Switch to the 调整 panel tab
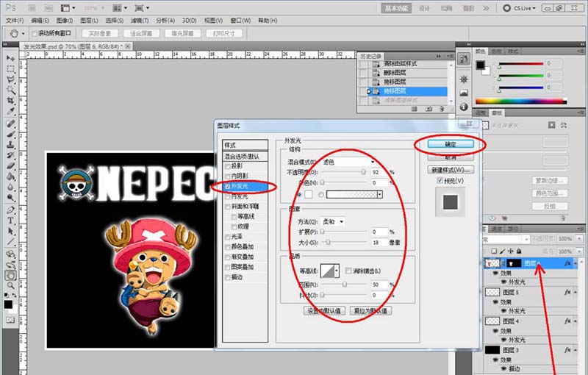 [x=481, y=113]
